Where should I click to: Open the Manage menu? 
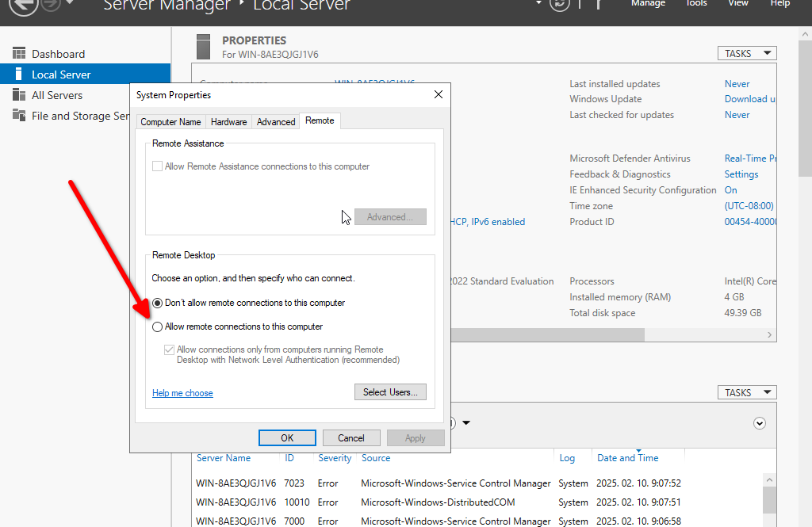pyautogui.click(x=648, y=4)
